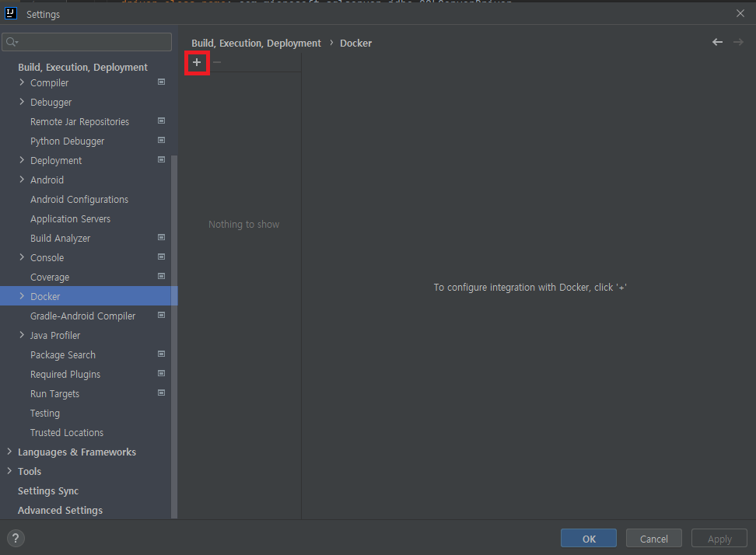Click project-level icon beside Deployment
756x555 pixels.
162,159
